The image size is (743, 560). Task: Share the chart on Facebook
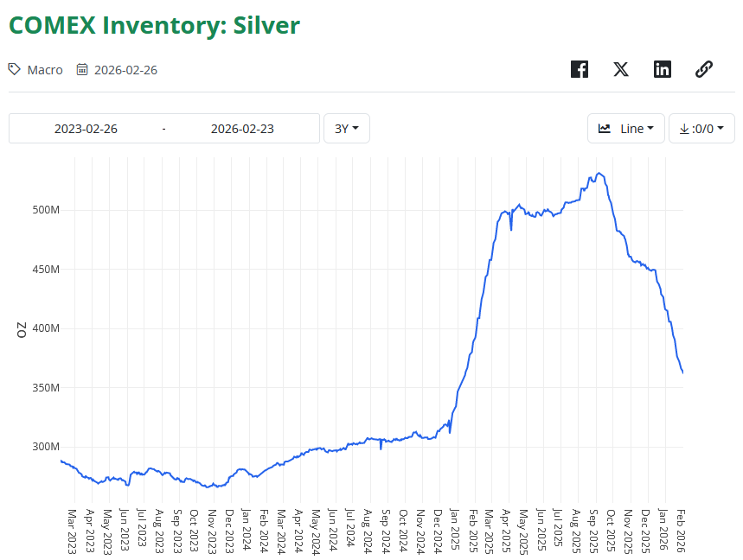coord(579,69)
